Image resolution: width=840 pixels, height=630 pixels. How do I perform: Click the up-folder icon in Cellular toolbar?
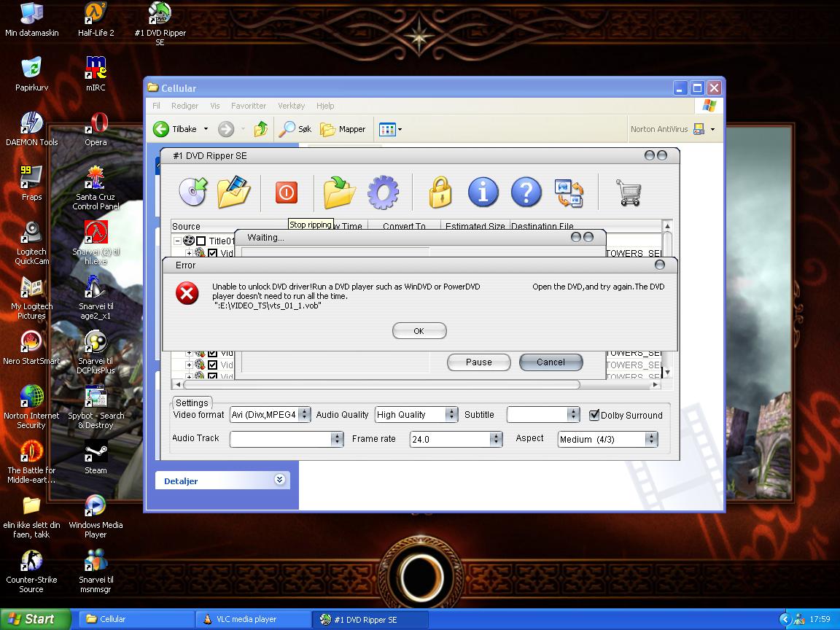(x=261, y=129)
